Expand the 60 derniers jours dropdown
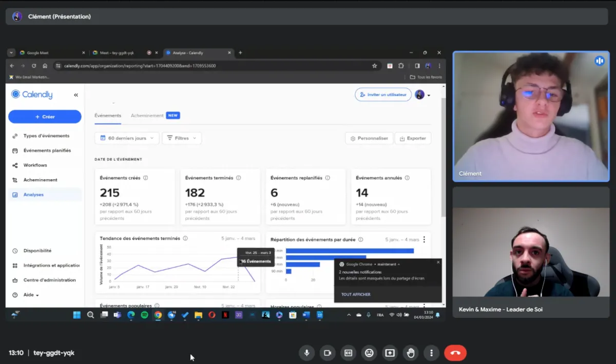This screenshot has width=616, height=364. [x=127, y=138]
